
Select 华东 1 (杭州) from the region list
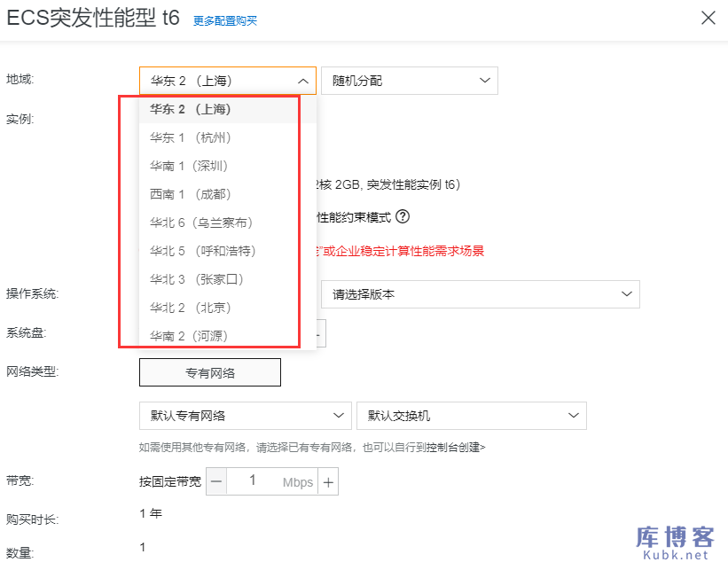[228, 138]
